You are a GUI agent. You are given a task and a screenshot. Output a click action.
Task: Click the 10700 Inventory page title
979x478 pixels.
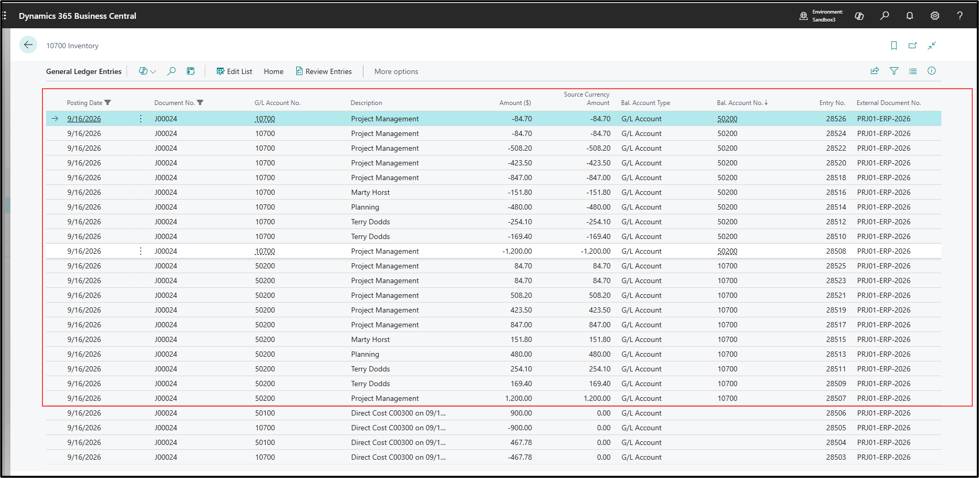[72, 46]
